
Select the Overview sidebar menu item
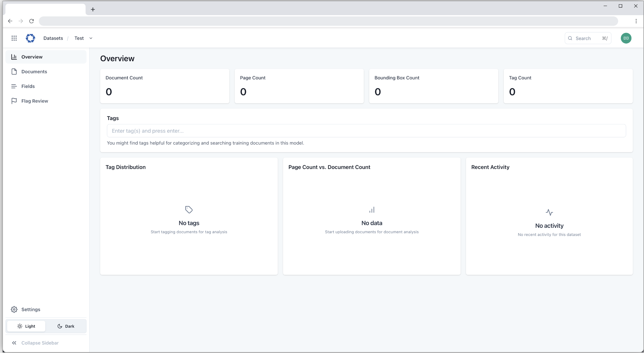coord(32,57)
